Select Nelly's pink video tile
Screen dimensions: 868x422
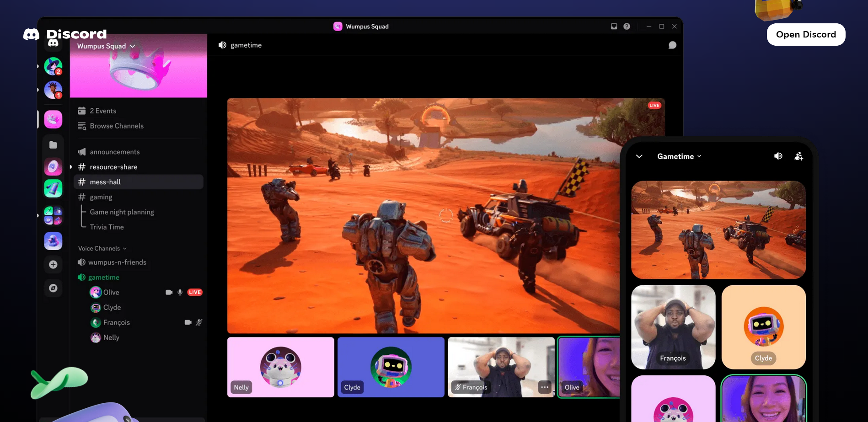pos(280,367)
